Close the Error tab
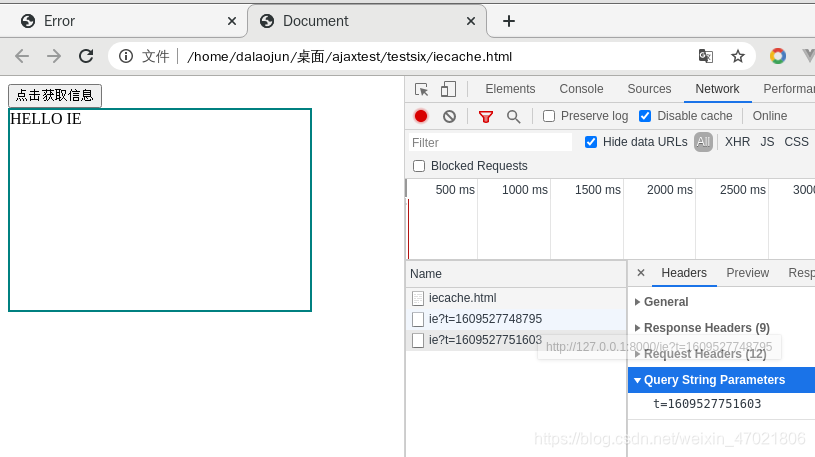 click(232, 21)
